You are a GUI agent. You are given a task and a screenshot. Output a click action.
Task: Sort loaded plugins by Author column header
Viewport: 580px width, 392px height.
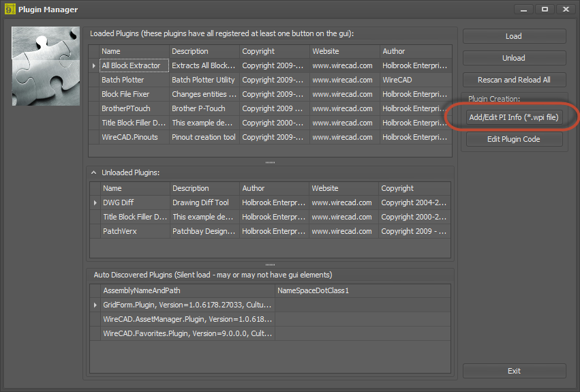pyautogui.click(x=416, y=51)
